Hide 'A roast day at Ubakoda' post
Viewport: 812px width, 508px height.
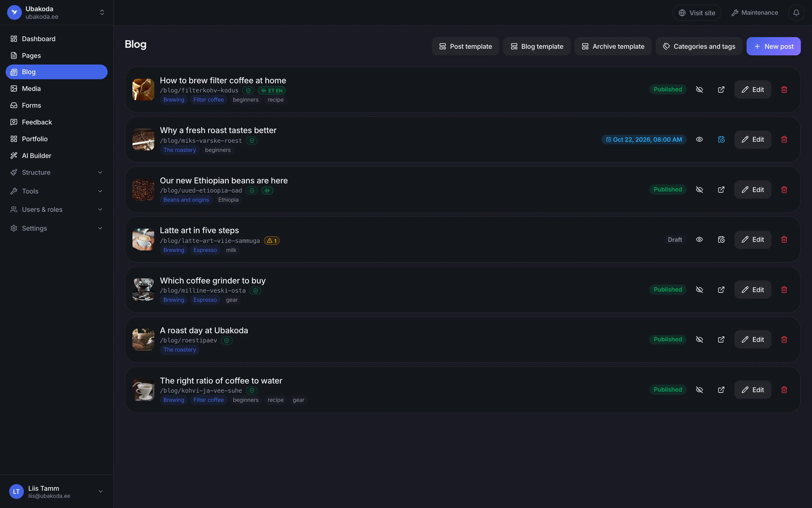699,339
